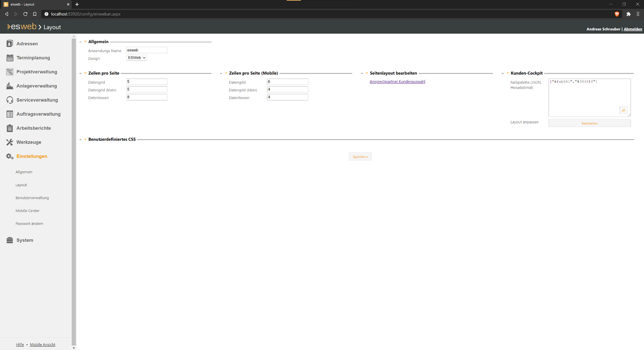644x350 pixels.
Task: Click the Anwendungs Name input field
Action: click(147, 50)
